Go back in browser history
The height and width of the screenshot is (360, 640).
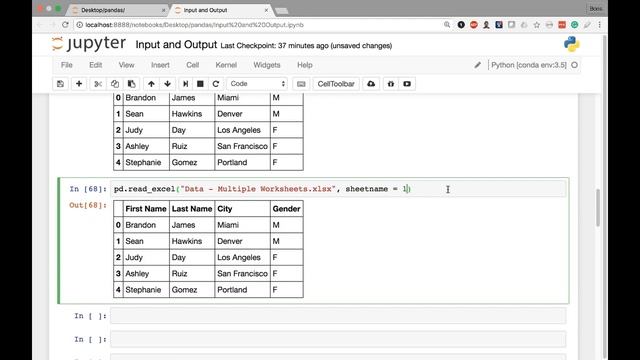click(x=40, y=24)
